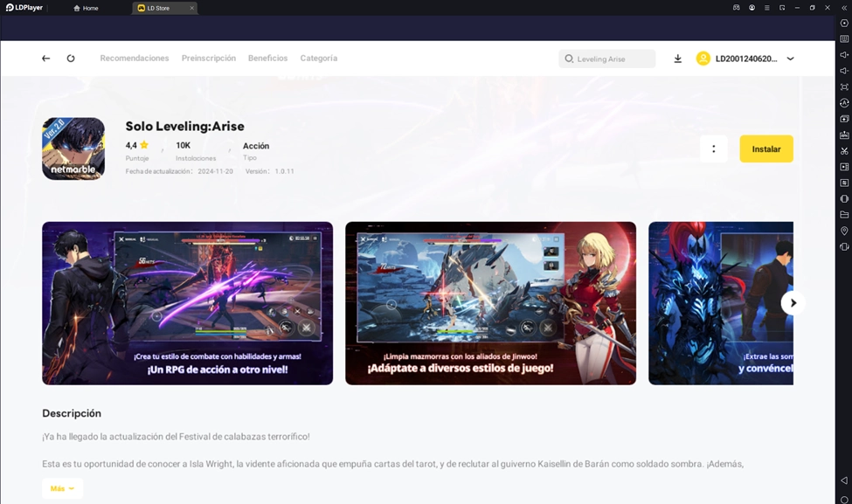The width and height of the screenshot is (852, 504).
Task: Click the volume up icon in sidebar
Action: coord(844,55)
